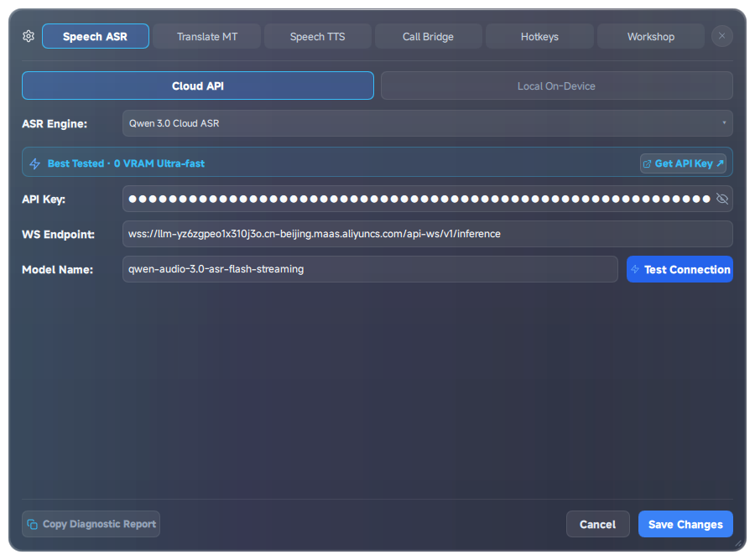755x560 pixels.
Task: Switch to the Workshop tab
Action: point(650,36)
